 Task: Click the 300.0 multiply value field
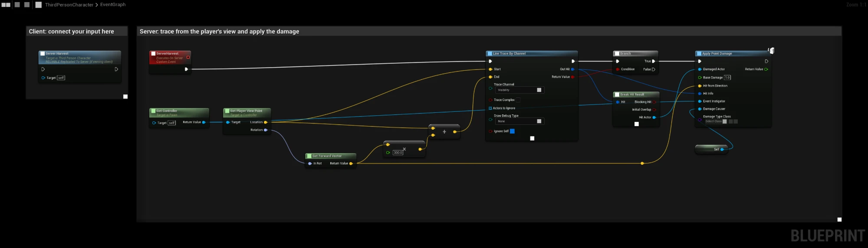pyautogui.click(x=398, y=153)
